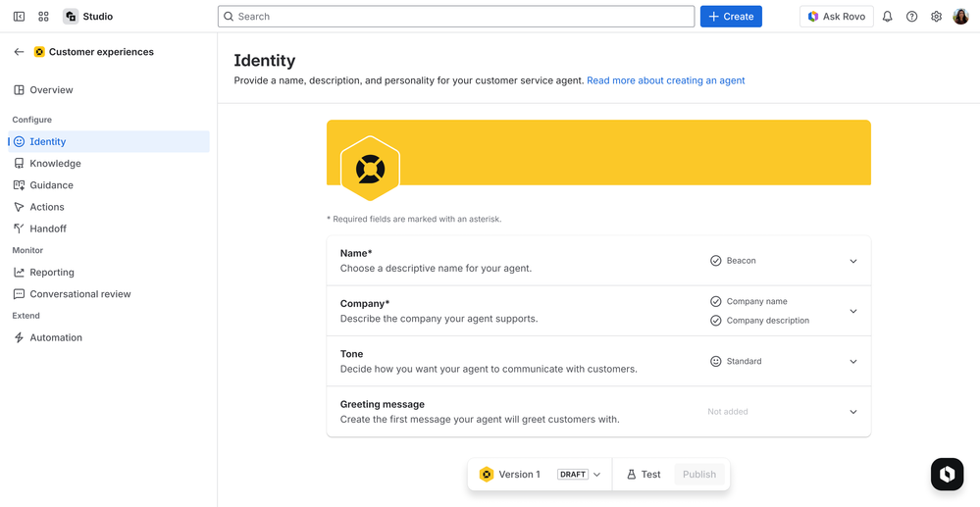Select Automation under Extend
The height and width of the screenshot is (507, 980).
click(x=56, y=337)
